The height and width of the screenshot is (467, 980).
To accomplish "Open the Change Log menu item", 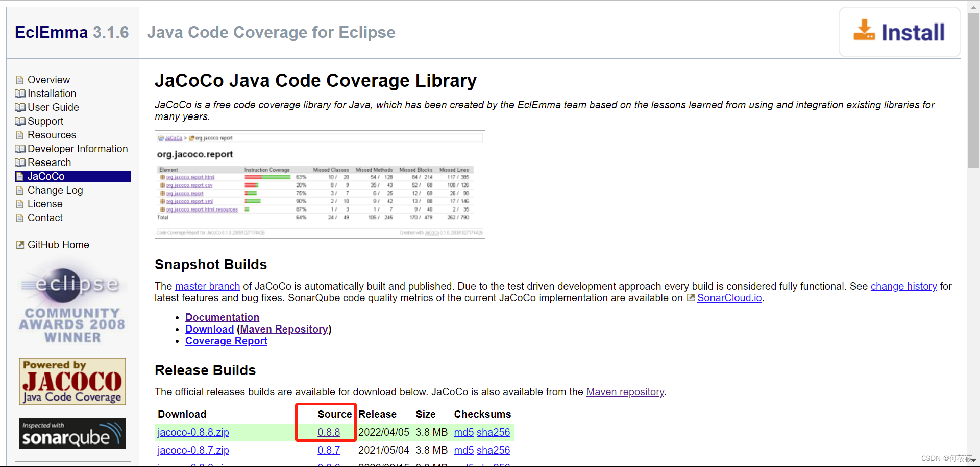I will (55, 190).
